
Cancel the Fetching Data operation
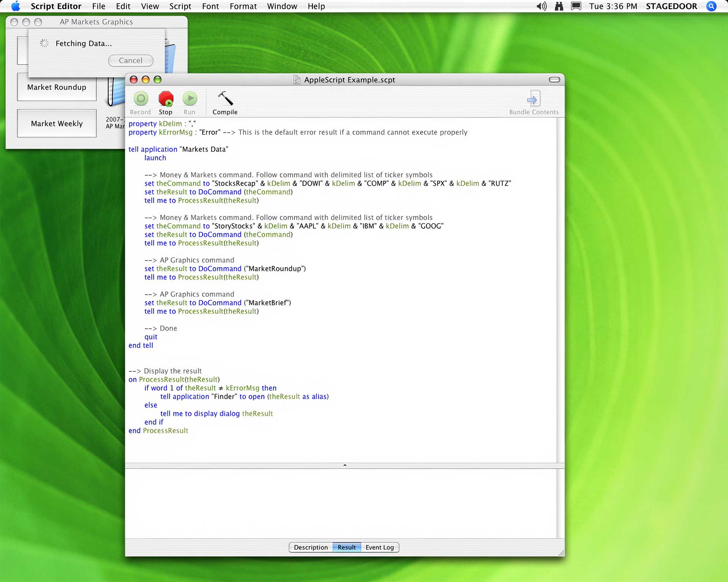point(130,60)
